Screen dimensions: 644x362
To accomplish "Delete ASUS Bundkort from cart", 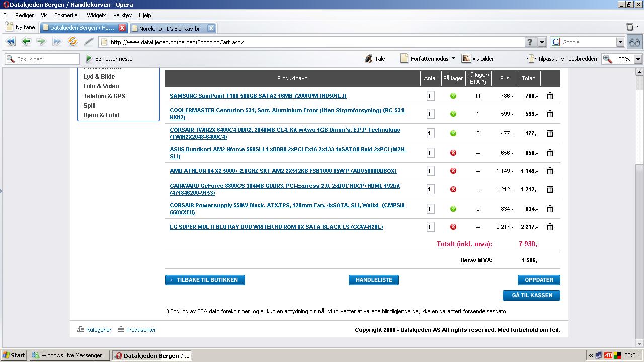I will pos(550,153).
